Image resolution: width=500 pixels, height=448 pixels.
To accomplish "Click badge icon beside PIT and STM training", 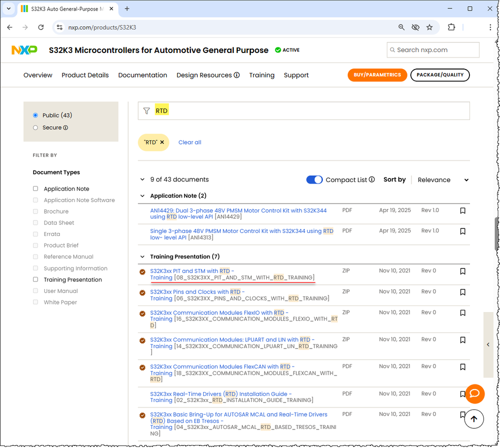I will [143, 272].
